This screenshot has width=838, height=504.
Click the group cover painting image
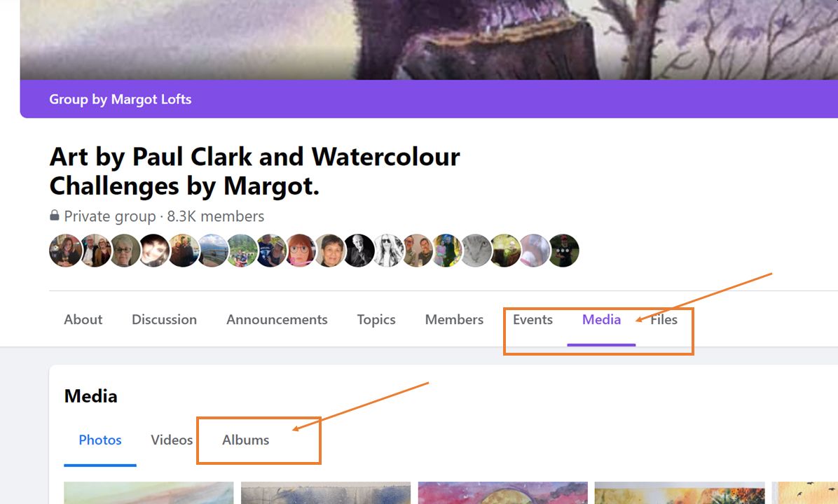429,40
